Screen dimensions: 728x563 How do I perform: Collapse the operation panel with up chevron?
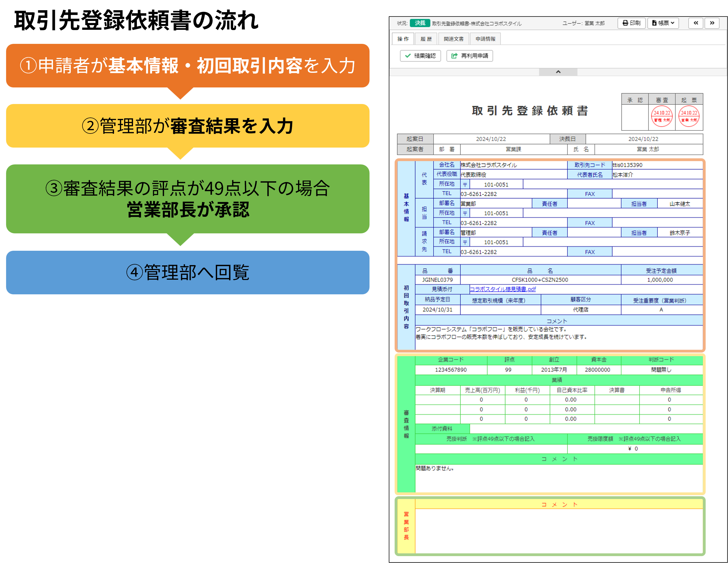pyautogui.click(x=558, y=72)
